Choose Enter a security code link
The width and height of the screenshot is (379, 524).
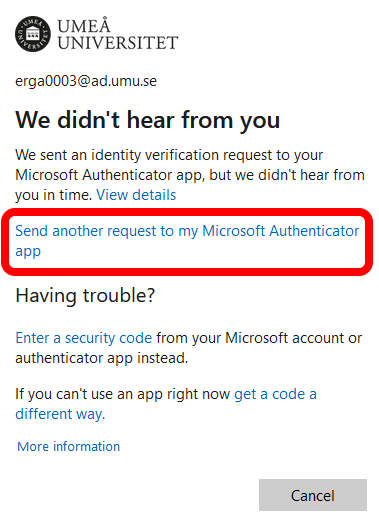84,338
